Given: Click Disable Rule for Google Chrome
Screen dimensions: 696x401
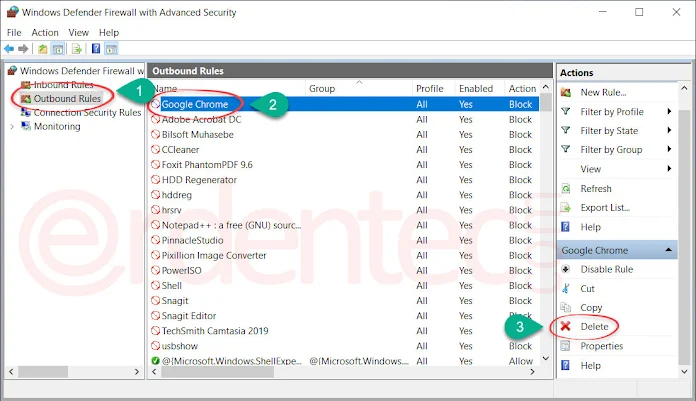Looking at the screenshot, I should [606, 269].
